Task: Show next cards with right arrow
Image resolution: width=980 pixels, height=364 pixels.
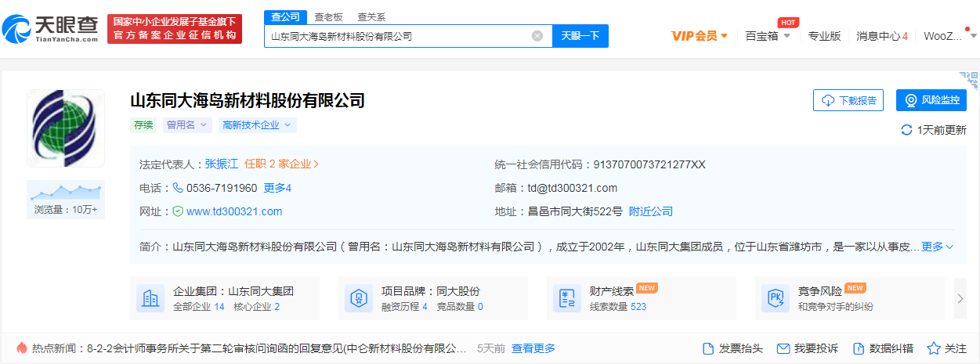Action: (x=960, y=298)
